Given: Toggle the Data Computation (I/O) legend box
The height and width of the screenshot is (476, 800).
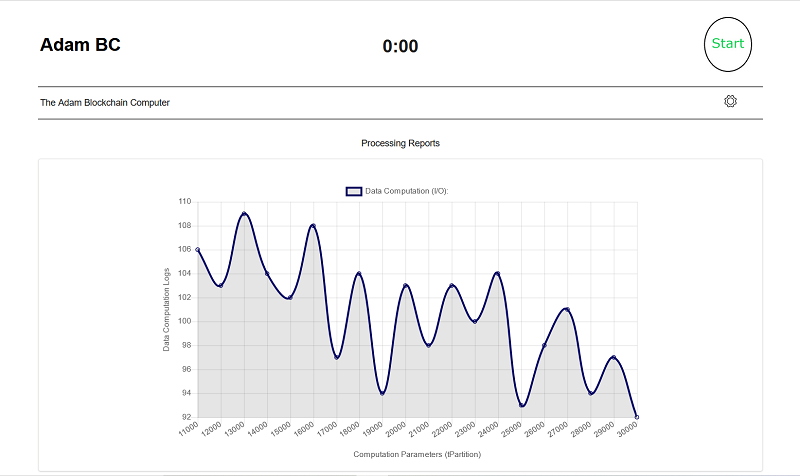Looking at the screenshot, I should coord(354,191).
